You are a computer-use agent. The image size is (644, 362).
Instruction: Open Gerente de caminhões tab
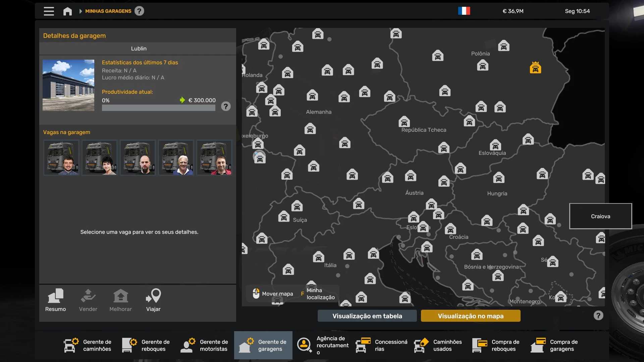point(88,345)
